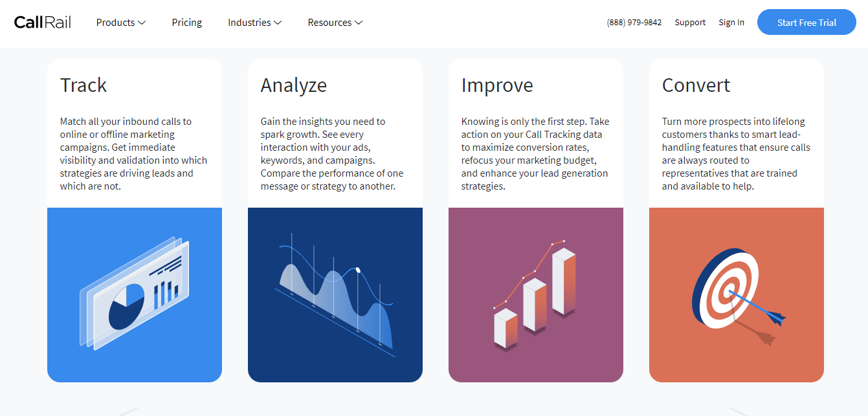Viewport: 868px width, 416px height.
Task: Click the Sign In link
Action: [731, 23]
